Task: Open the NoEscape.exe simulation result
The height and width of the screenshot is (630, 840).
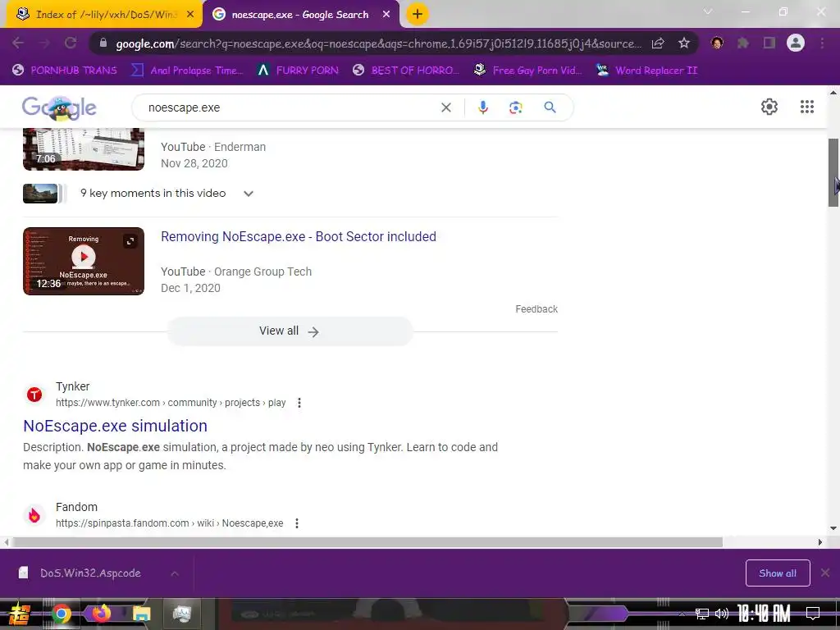Action: click(115, 426)
